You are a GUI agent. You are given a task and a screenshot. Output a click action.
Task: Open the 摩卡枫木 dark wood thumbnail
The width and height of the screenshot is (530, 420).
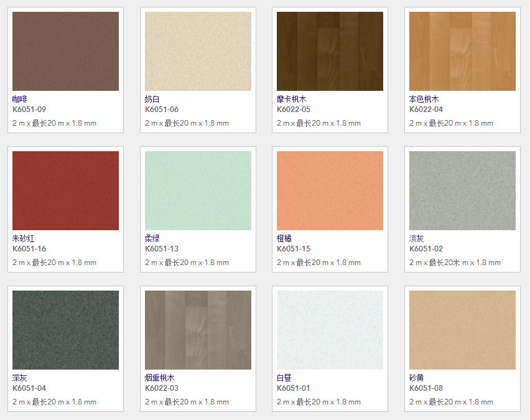coord(330,52)
